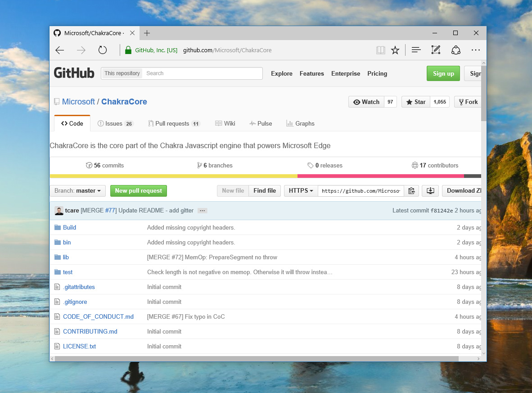Screen dimensions: 532x393
Task: Click the language color bar
Action: point(265,176)
